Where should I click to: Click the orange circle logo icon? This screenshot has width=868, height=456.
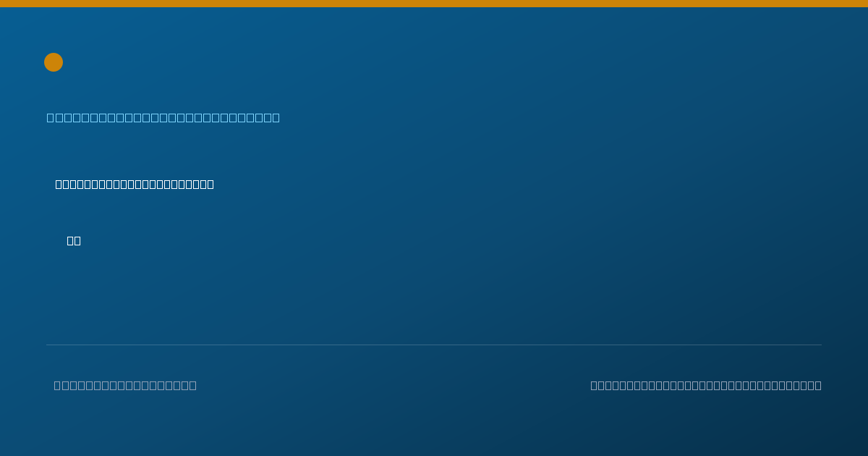click(x=54, y=62)
